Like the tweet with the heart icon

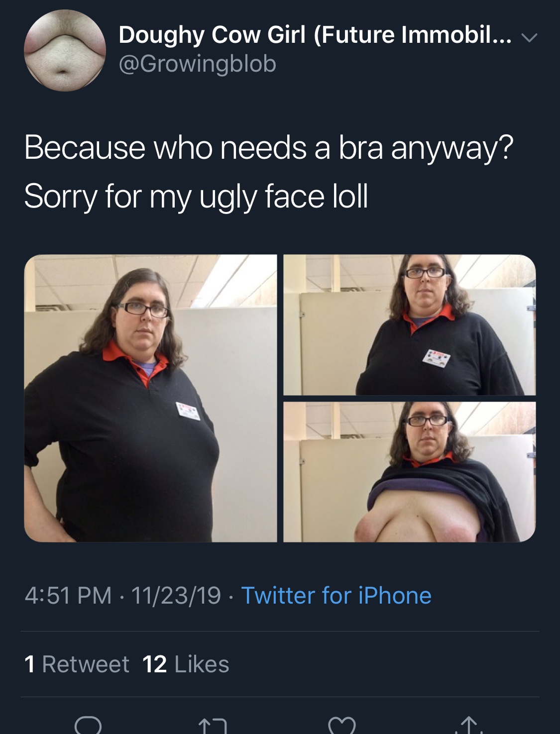(x=342, y=726)
